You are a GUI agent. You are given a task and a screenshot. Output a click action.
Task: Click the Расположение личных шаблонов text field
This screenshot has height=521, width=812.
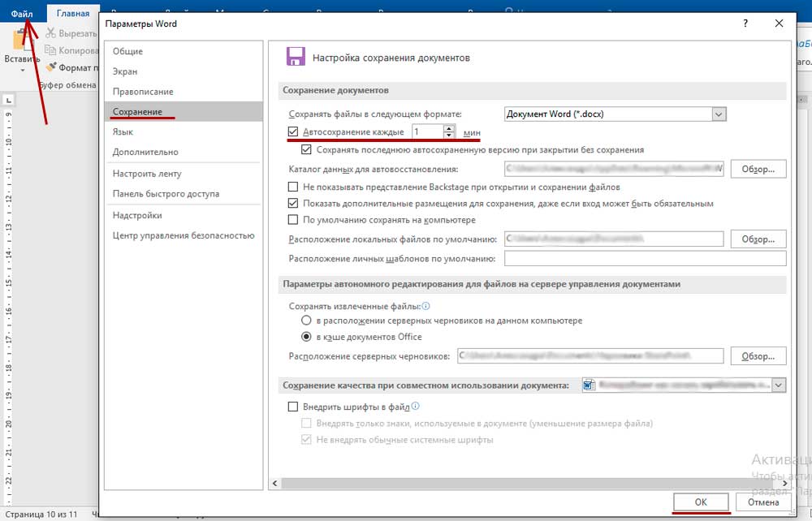(x=645, y=259)
